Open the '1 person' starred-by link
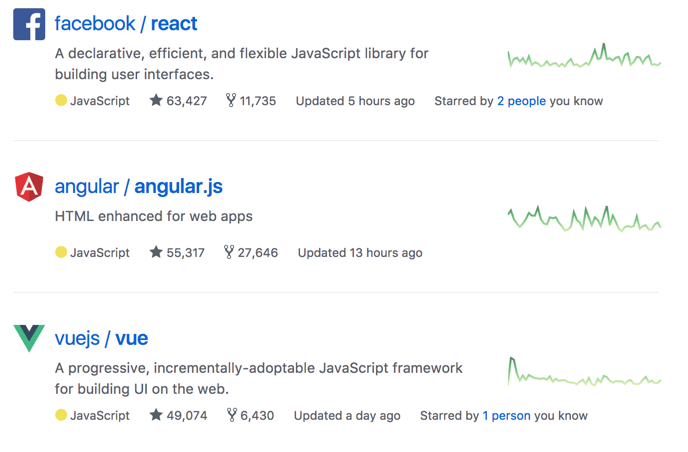Image resolution: width=688 pixels, height=452 pixels. click(506, 416)
